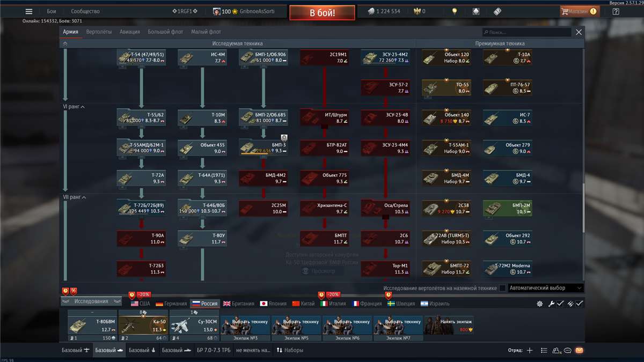Switch to the Большой флот tab

click(165, 32)
